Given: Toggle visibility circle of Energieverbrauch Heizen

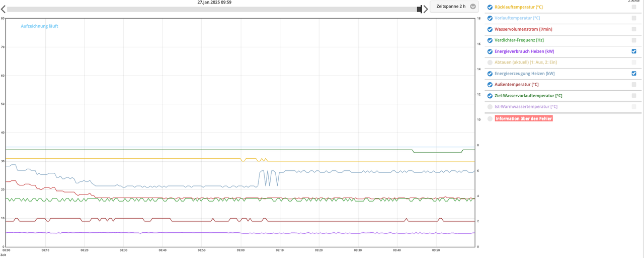Looking at the screenshot, I should pos(490,51).
